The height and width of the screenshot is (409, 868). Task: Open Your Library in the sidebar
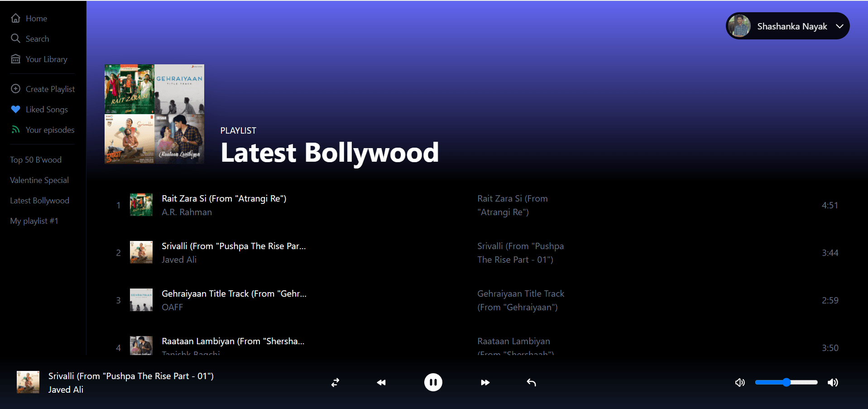click(46, 59)
